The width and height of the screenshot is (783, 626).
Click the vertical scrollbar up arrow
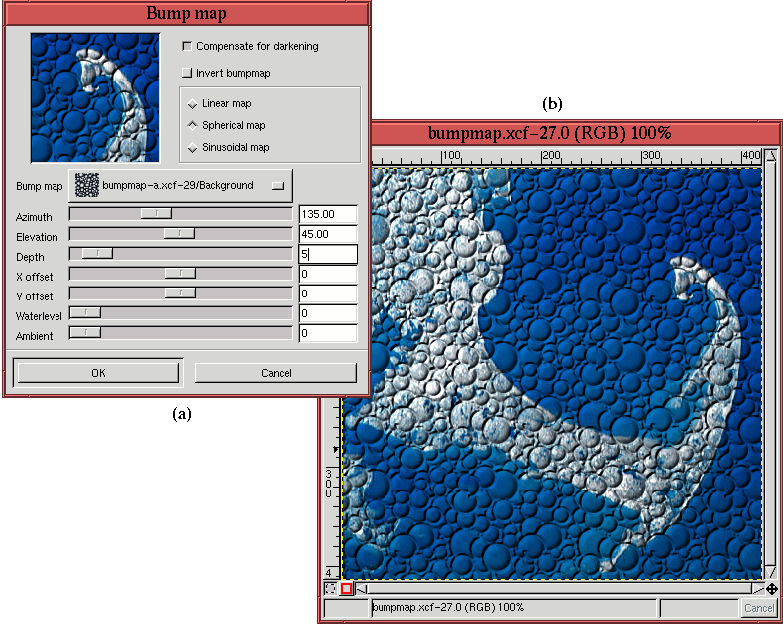771,156
